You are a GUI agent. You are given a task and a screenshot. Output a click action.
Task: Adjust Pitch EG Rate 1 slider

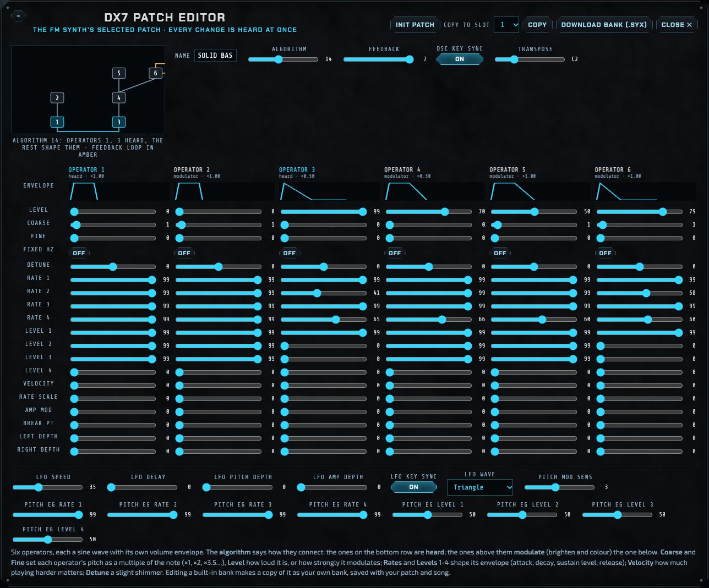[x=47, y=515]
